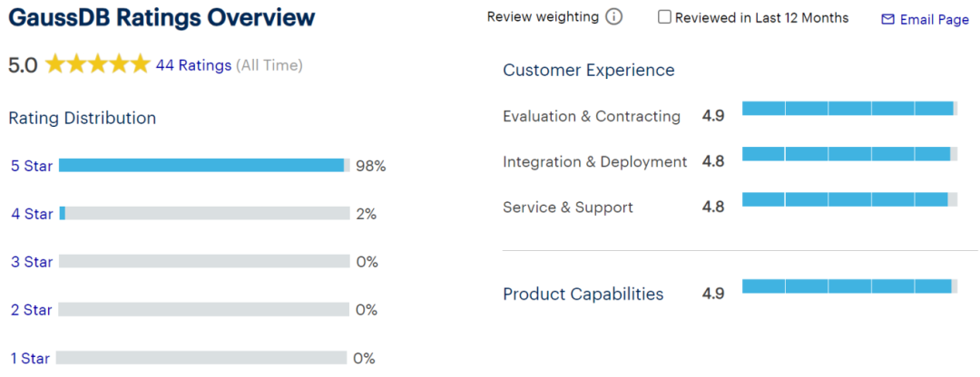Filter by 1 Star reviews
The image size is (980, 377).
(x=32, y=358)
